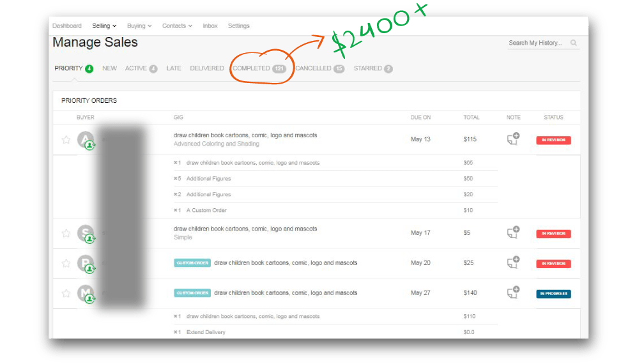Click the 'TOTAL' column header
637x364 pixels.
[472, 118]
